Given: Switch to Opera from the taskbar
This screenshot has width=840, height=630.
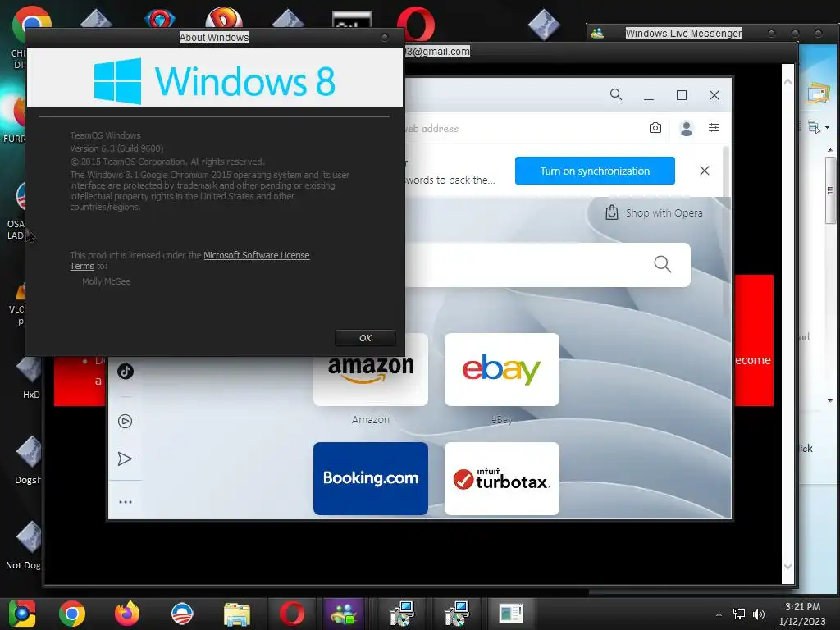Looking at the screenshot, I should pyautogui.click(x=292, y=614).
